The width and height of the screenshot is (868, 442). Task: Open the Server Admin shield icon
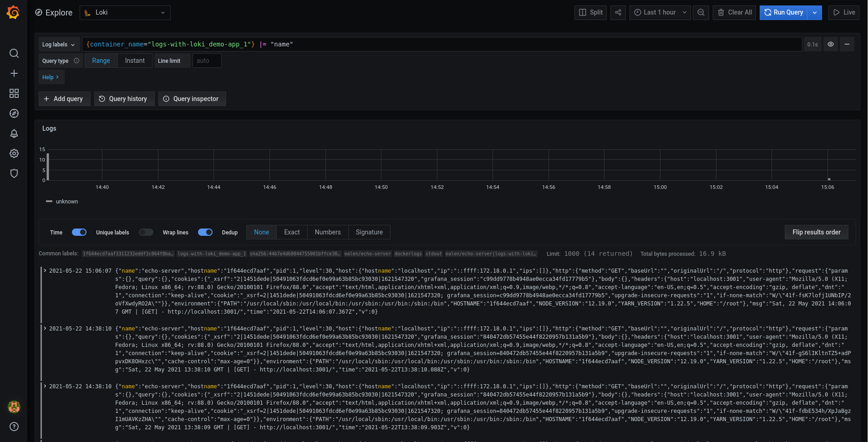tap(14, 173)
